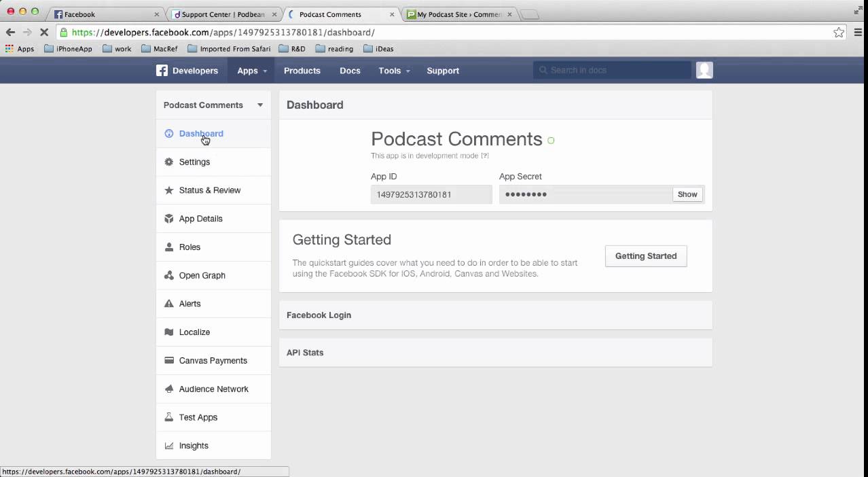Click the Test Apps flask icon
The height and width of the screenshot is (477, 868).
coord(169,417)
